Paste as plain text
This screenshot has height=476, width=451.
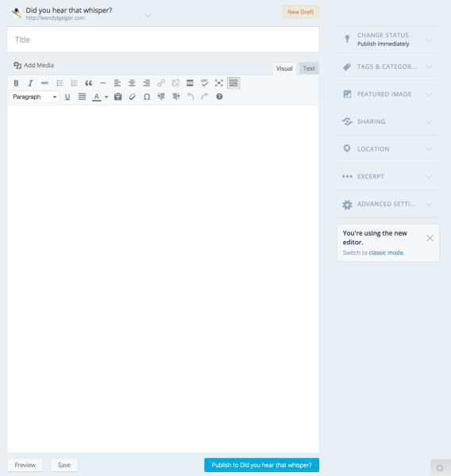coord(118,97)
